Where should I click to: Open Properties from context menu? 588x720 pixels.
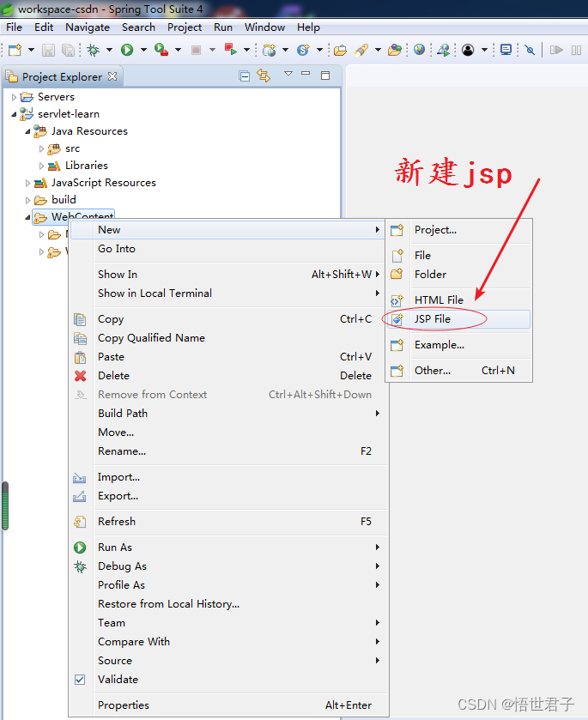point(228,705)
